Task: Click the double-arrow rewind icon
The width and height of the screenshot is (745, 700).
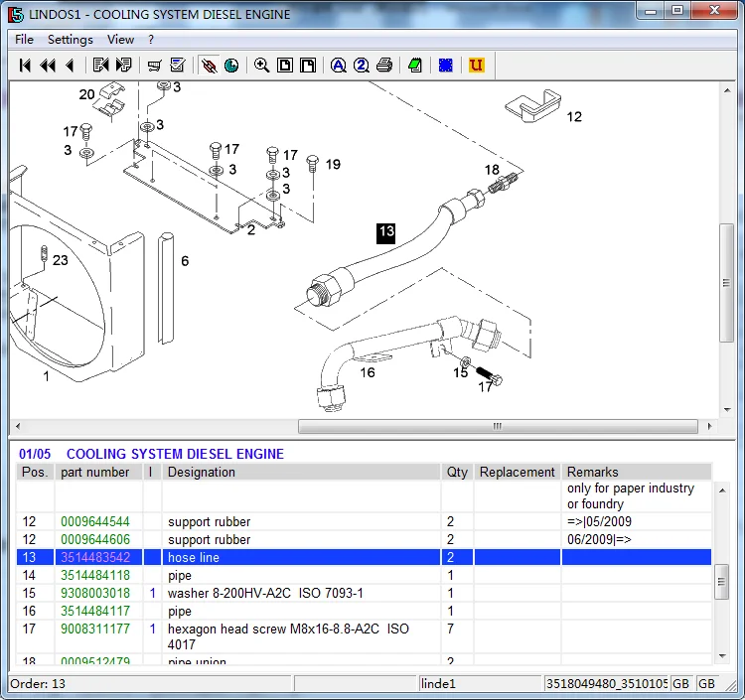Action: [48, 66]
